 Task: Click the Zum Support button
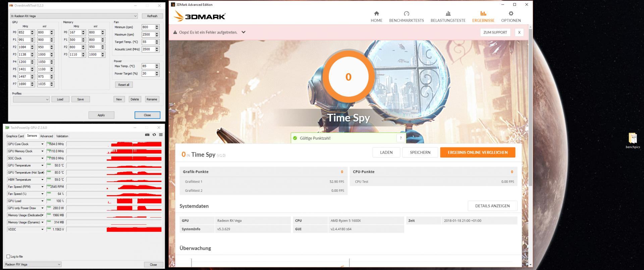point(495,32)
